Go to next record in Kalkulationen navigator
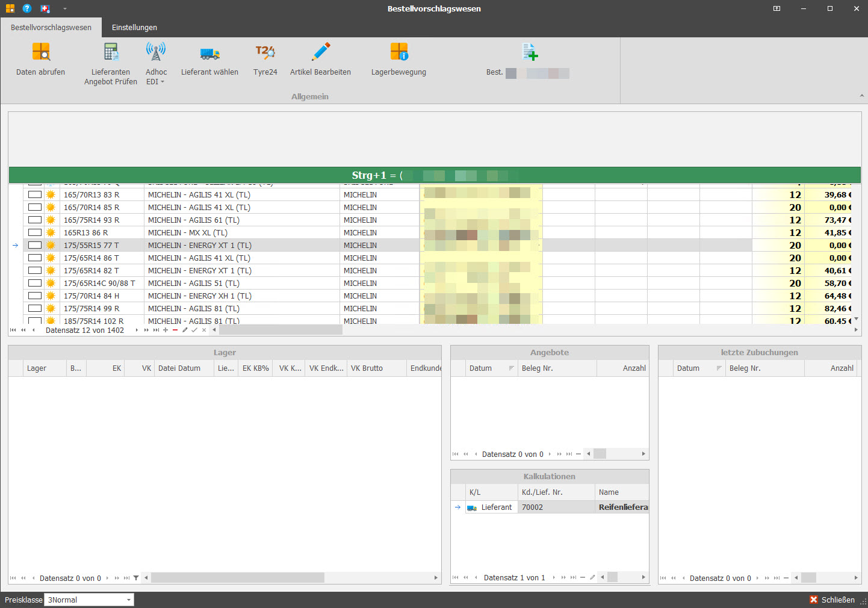Viewport: 868px width, 608px height. pos(554,577)
